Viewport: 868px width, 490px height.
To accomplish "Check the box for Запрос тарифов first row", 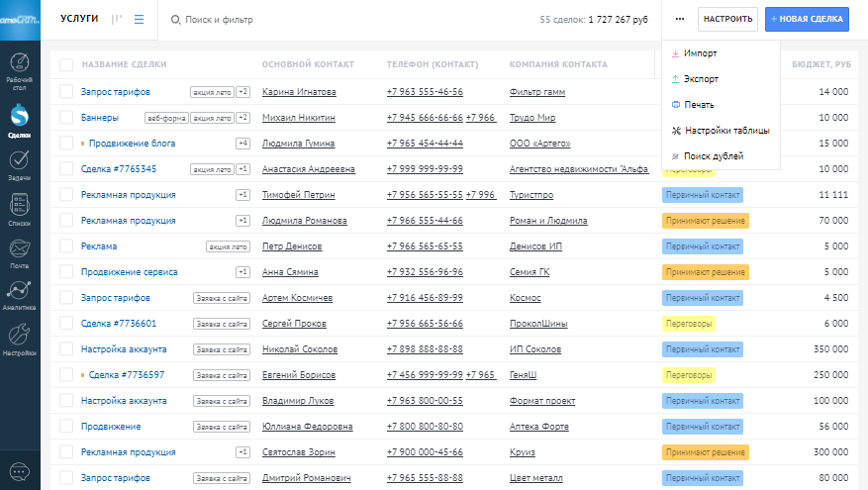I will point(66,92).
